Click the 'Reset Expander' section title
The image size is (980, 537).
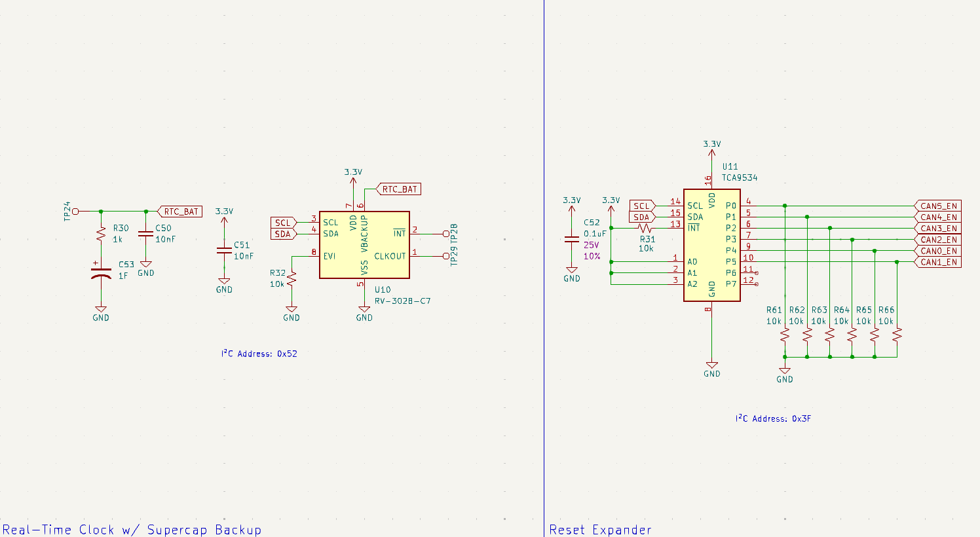tap(601, 530)
